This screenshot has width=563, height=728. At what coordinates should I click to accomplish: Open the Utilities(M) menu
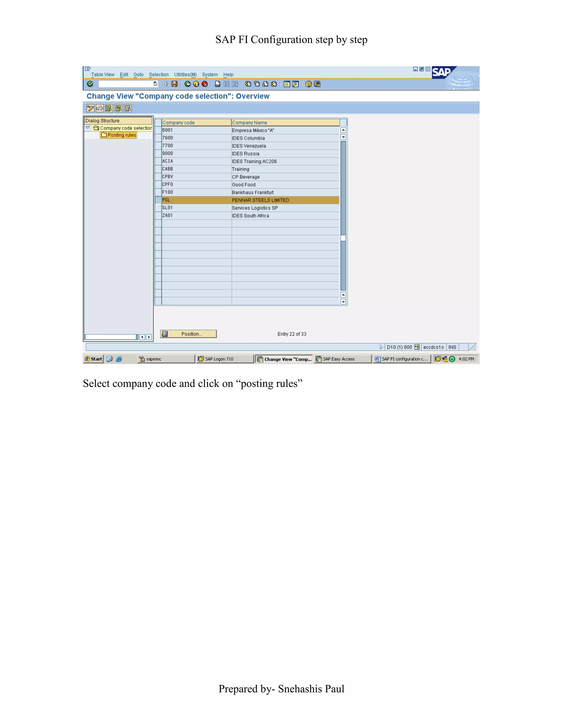(185, 75)
